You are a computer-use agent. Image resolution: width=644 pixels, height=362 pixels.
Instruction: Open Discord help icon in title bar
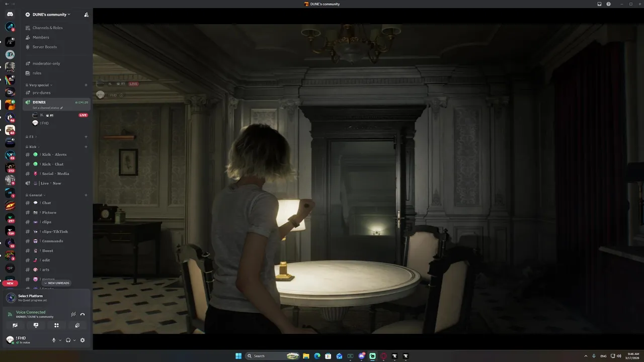point(608,4)
